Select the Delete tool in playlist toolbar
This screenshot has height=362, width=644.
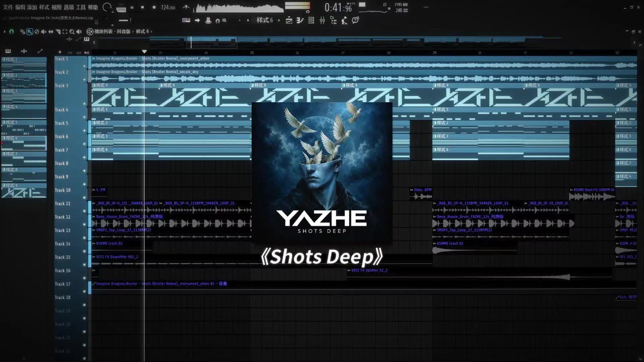coord(37,32)
